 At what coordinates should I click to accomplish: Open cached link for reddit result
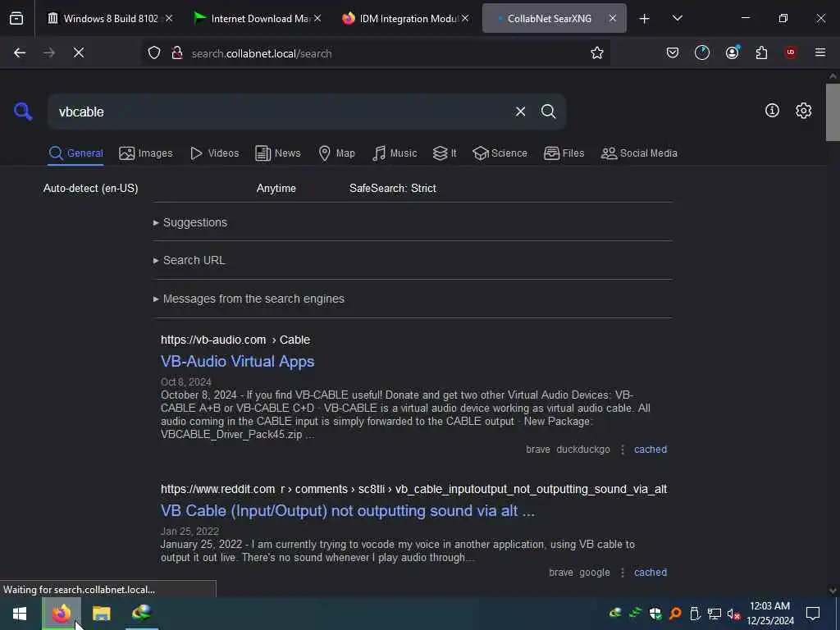651,572
